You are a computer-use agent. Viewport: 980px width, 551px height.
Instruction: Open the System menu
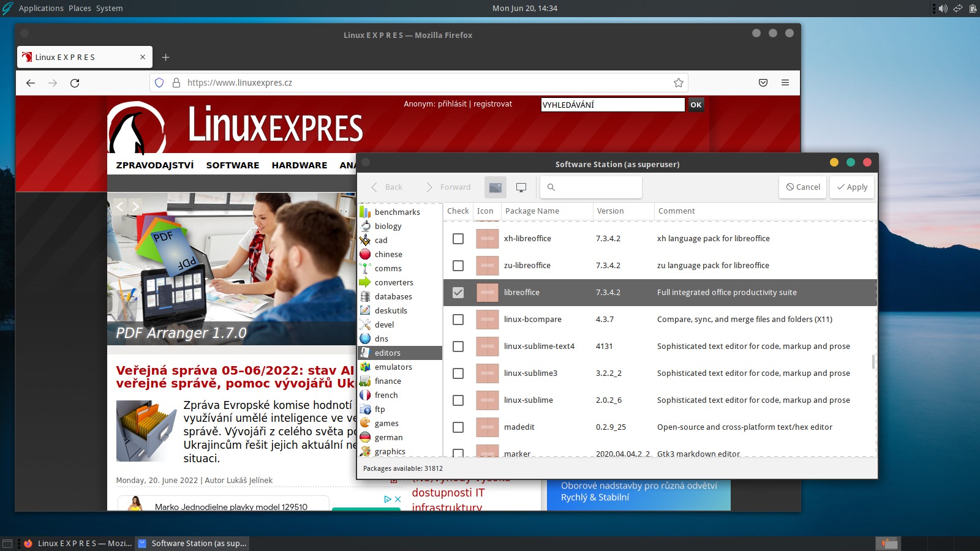coord(109,8)
